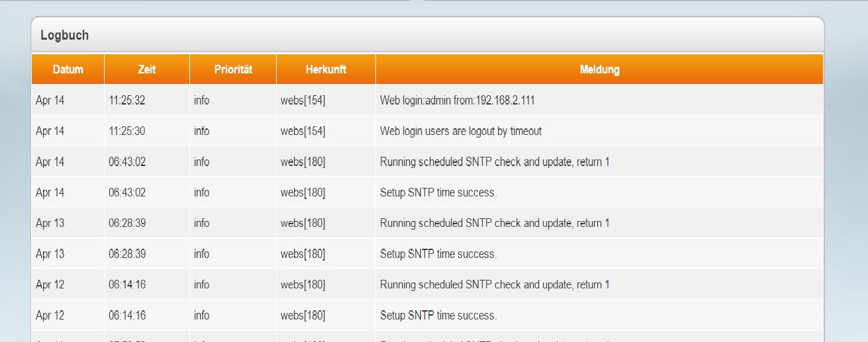Click info priority in the logout timeout row
The height and width of the screenshot is (342, 868).
point(201,131)
